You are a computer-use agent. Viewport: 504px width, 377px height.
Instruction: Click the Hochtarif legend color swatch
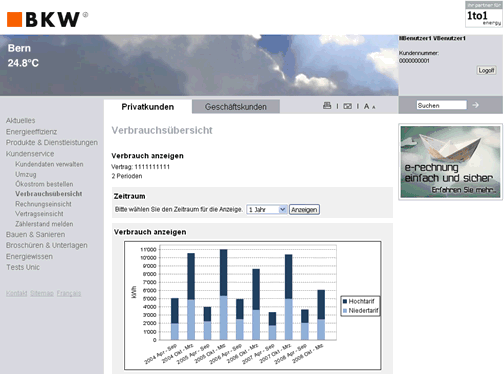click(x=345, y=301)
